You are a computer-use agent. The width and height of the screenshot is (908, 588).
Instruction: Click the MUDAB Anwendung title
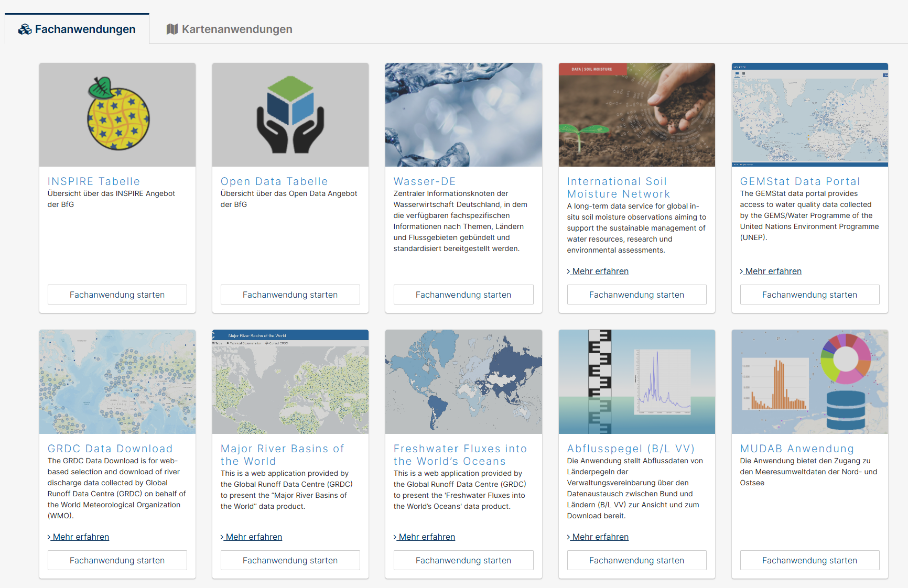[x=797, y=449]
